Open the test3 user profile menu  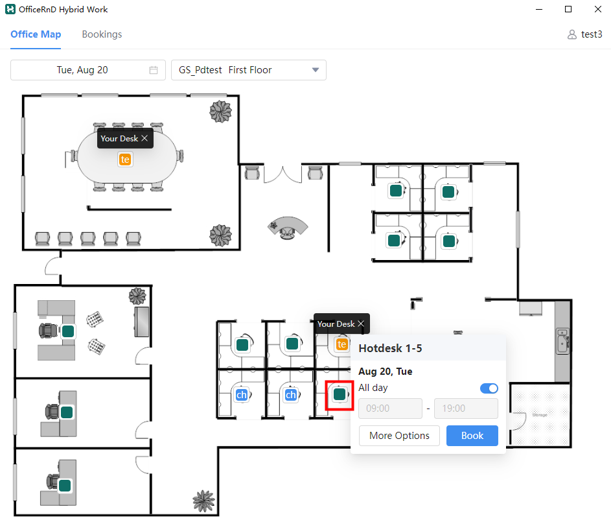(x=585, y=34)
